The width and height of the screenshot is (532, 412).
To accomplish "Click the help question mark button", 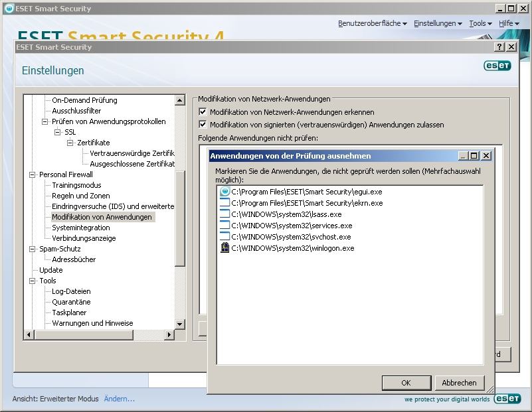I will tap(499, 46).
